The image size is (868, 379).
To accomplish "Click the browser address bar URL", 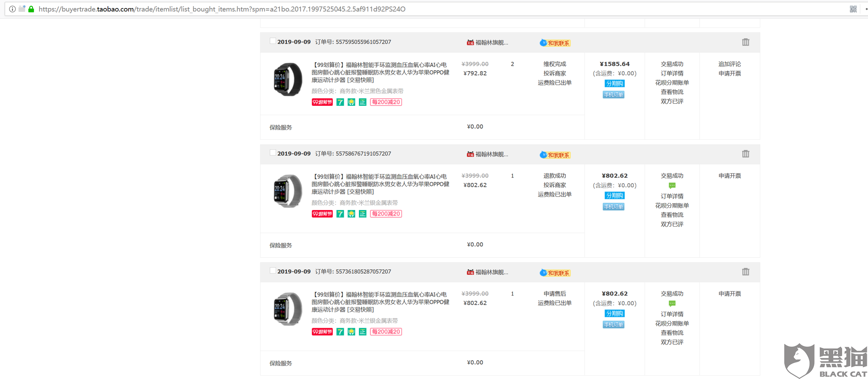I will point(222,9).
